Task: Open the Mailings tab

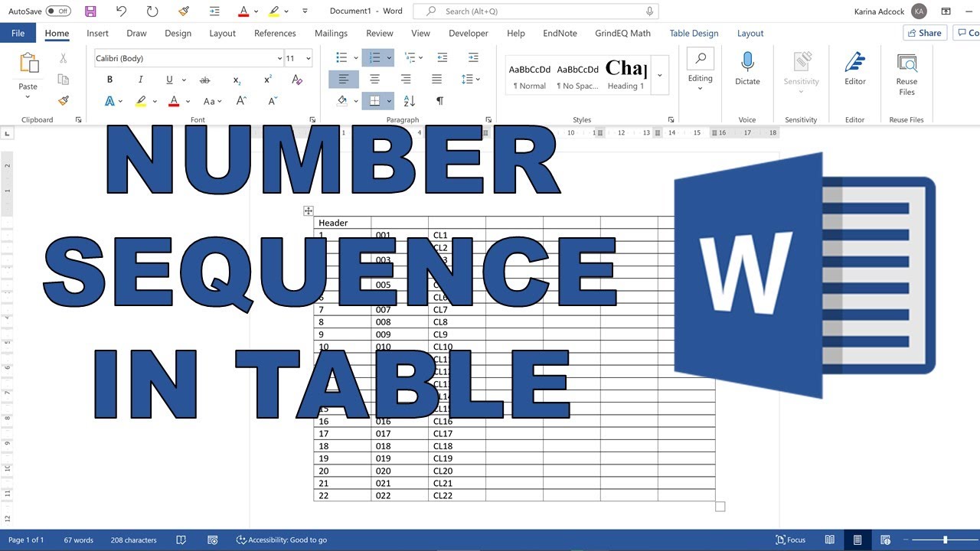Action: tap(331, 33)
